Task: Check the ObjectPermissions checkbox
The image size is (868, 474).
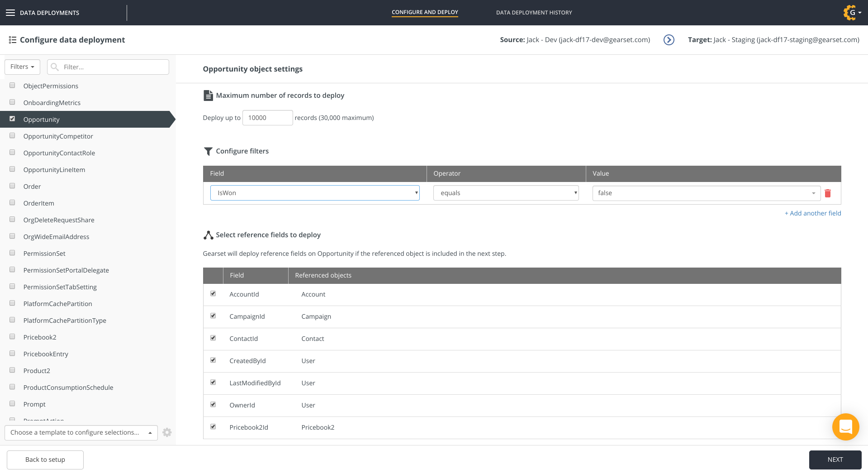Action: pos(12,85)
